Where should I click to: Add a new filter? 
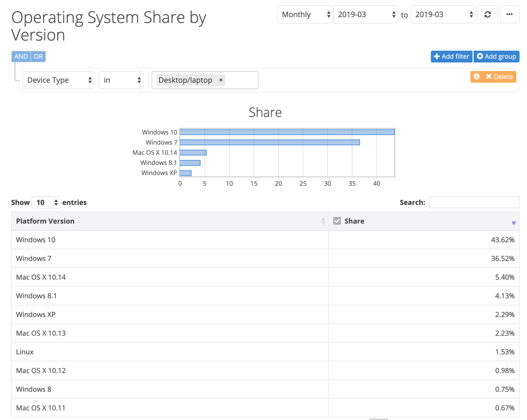(451, 56)
